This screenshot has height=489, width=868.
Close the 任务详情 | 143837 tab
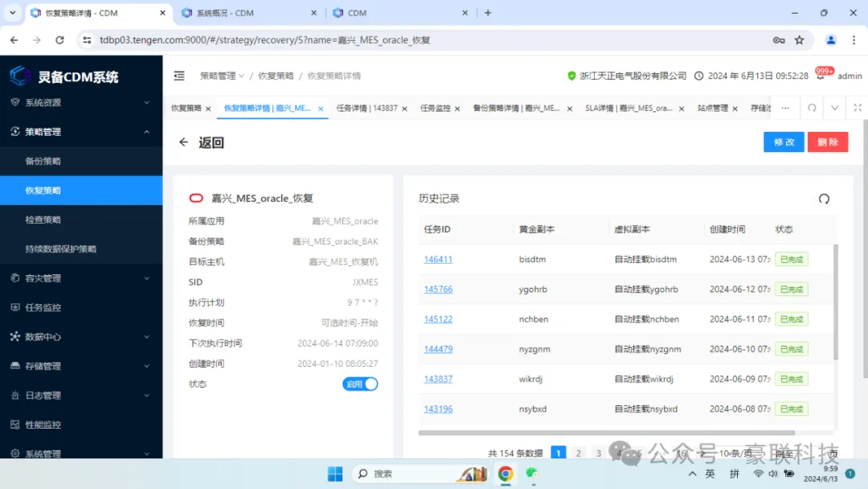click(x=404, y=109)
